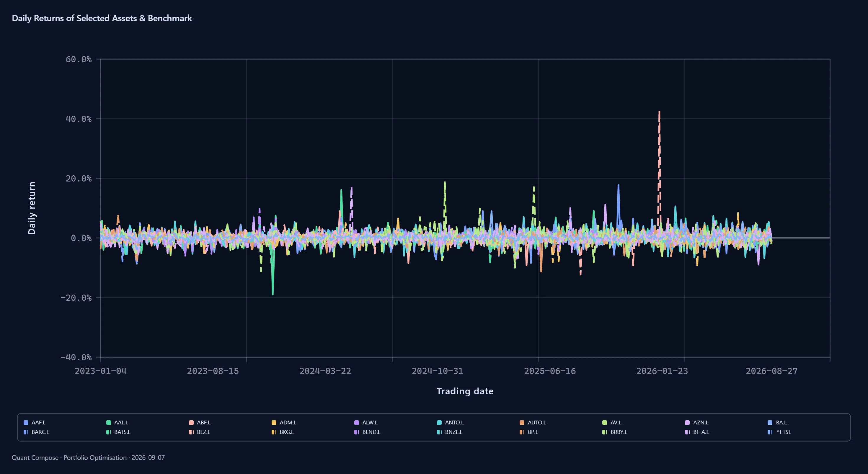The image size is (868, 474).
Task: Click the BP.L legend label
Action: coord(533,432)
